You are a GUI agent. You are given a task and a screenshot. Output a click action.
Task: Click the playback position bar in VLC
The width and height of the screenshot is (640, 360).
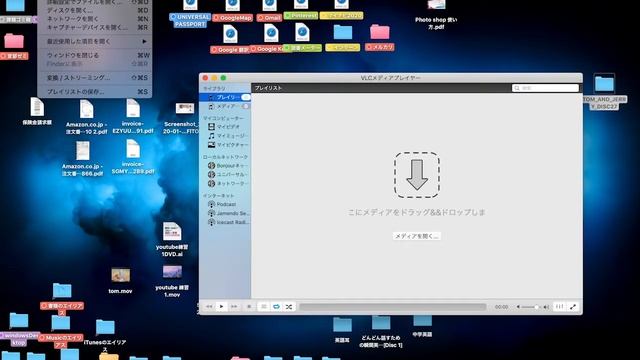393,307
